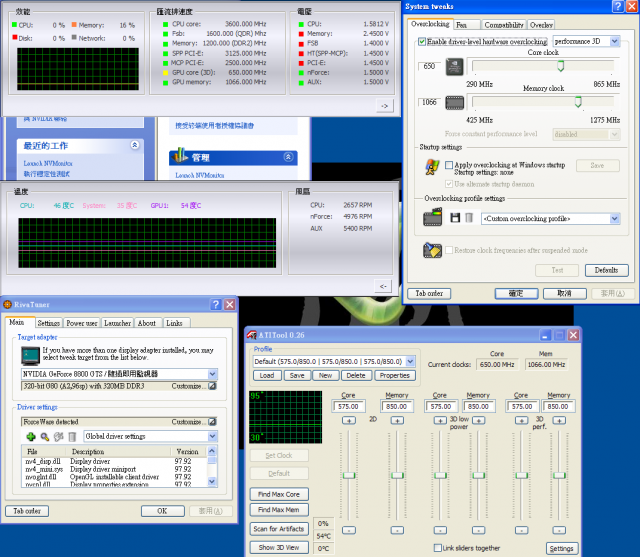Click the minus below 2D Core slider

coord(349,530)
